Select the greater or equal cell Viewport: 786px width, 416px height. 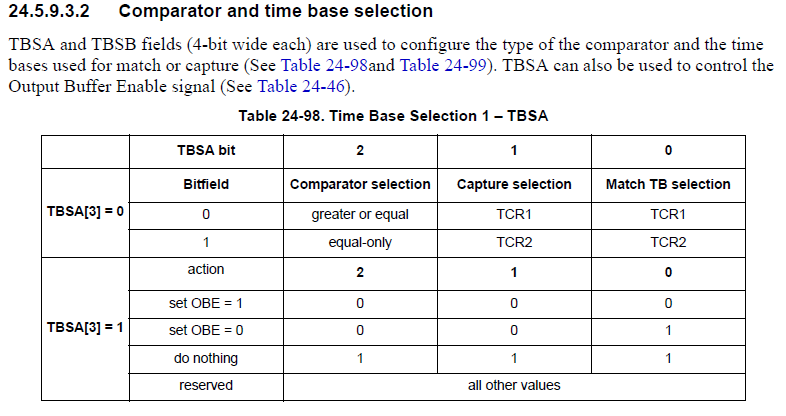(360, 214)
